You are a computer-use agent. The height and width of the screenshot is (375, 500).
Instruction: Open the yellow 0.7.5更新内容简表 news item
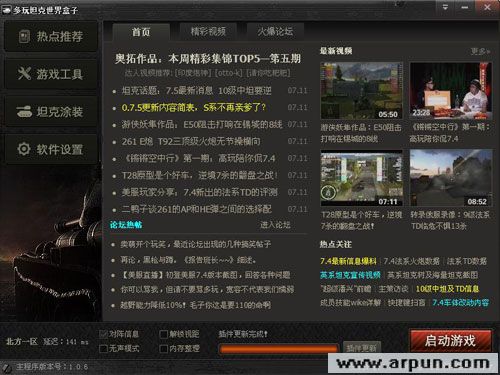coord(194,108)
